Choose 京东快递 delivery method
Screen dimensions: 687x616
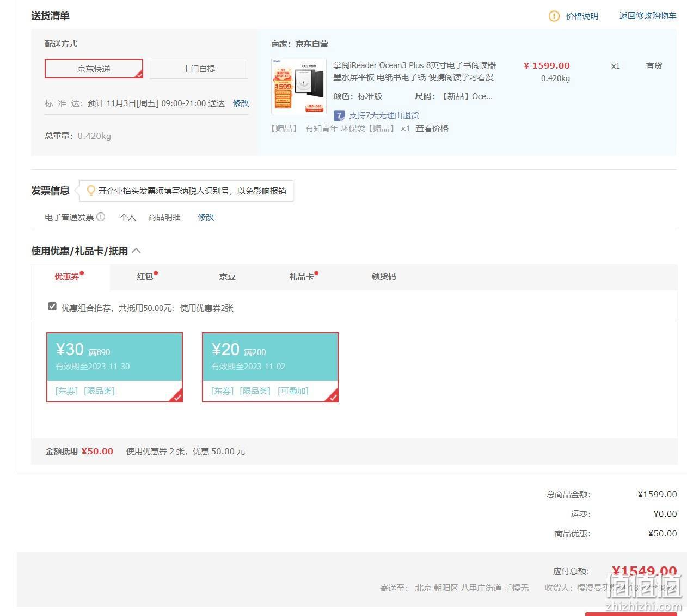point(94,69)
